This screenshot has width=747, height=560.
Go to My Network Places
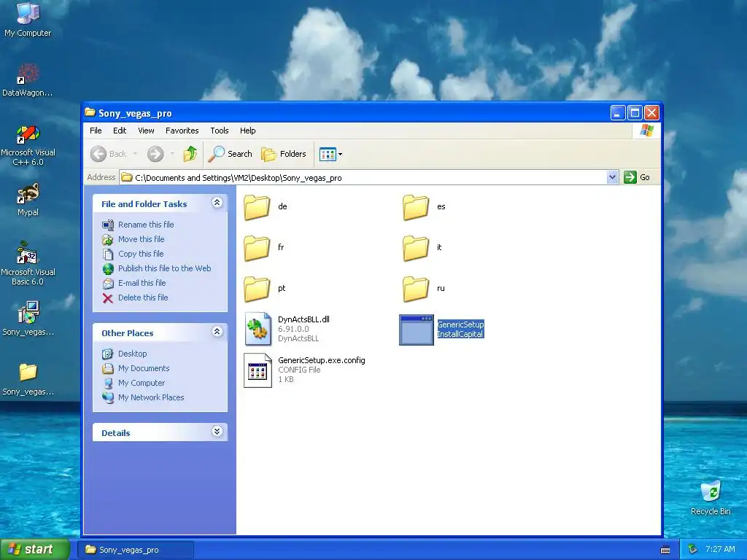151,397
